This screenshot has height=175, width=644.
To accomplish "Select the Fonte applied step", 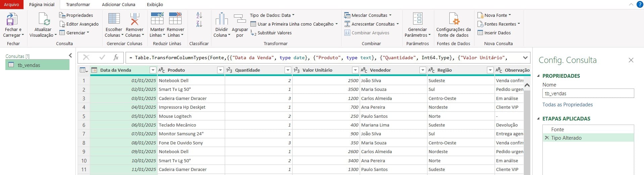I will pyautogui.click(x=588, y=129).
